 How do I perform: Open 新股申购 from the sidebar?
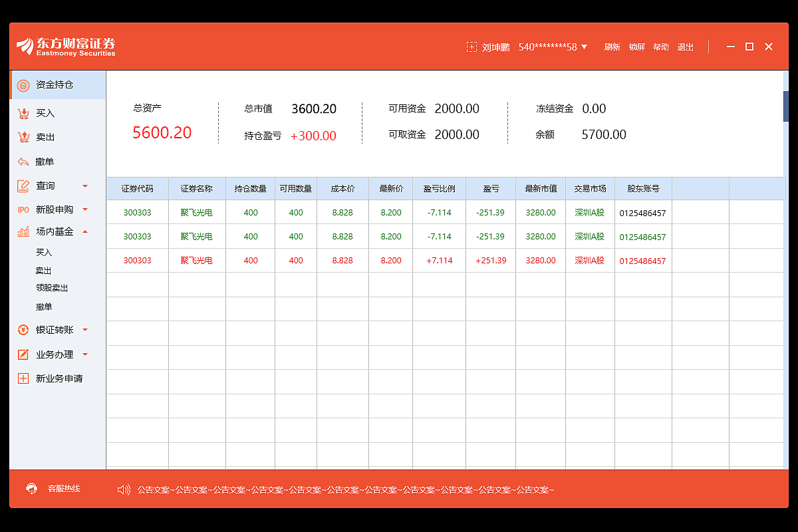tap(55, 209)
